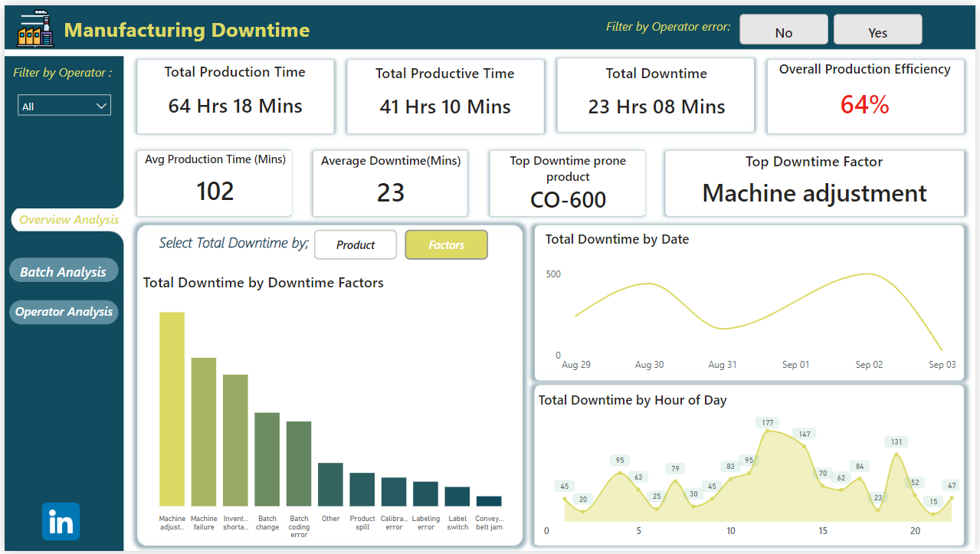Click the 177 peak data point

tap(766, 432)
